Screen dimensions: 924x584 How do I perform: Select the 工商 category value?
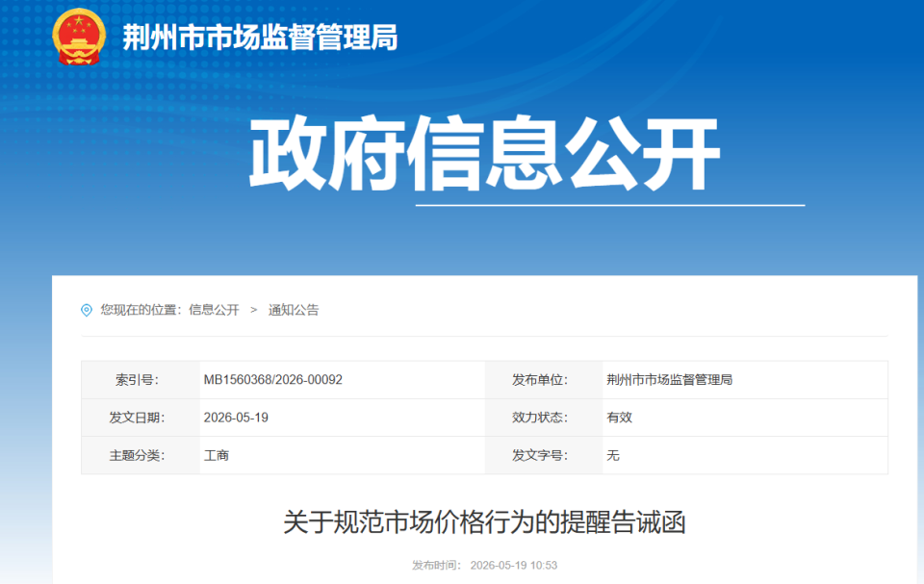217,455
